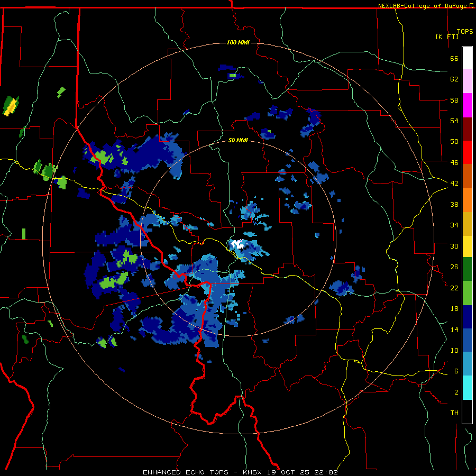Click the legend value 62

(x=454, y=79)
